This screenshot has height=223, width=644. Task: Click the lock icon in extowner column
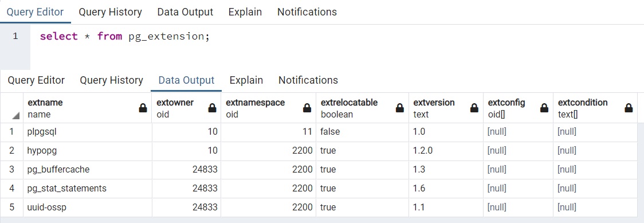coord(213,108)
